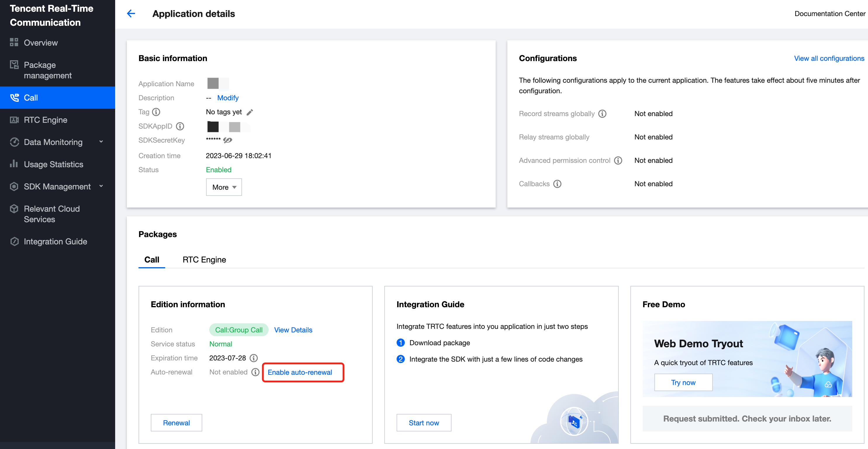The height and width of the screenshot is (449, 868).
Task: Click the Call:Group Call edition badge
Action: (238, 330)
